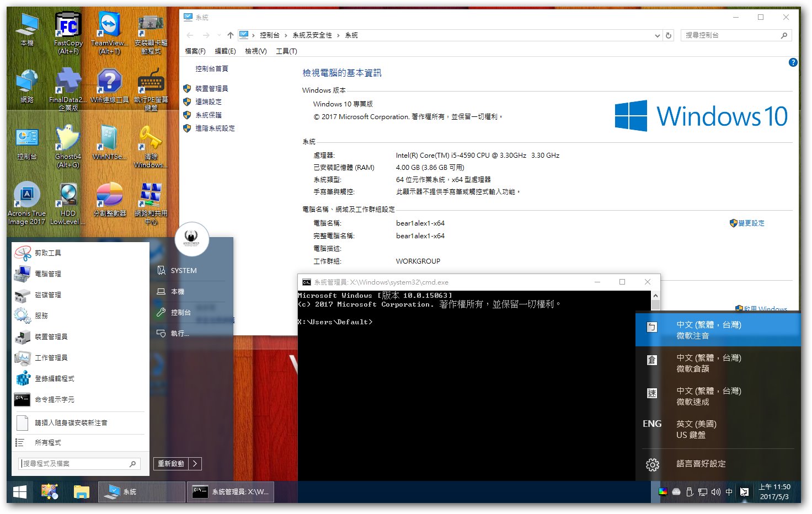Open 磁碟管理 from start menu
Image resolution: width=812 pixels, height=514 pixels.
tap(81, 295)
